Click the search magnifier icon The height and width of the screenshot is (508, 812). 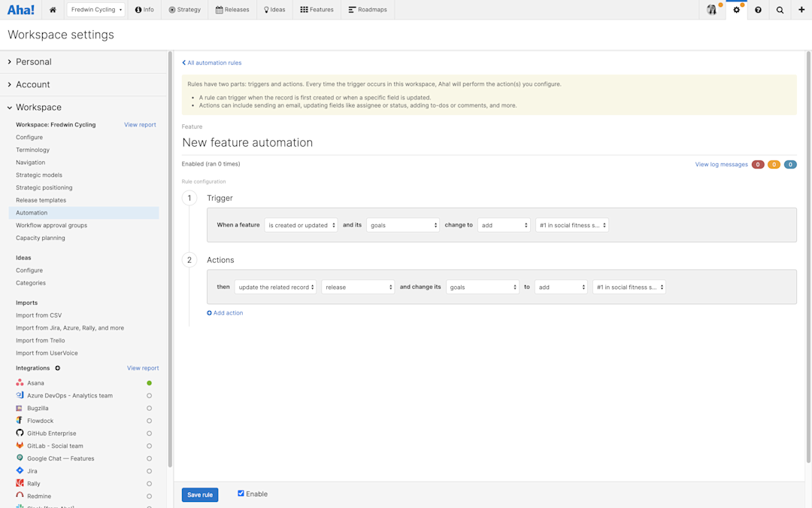[780, 10]
